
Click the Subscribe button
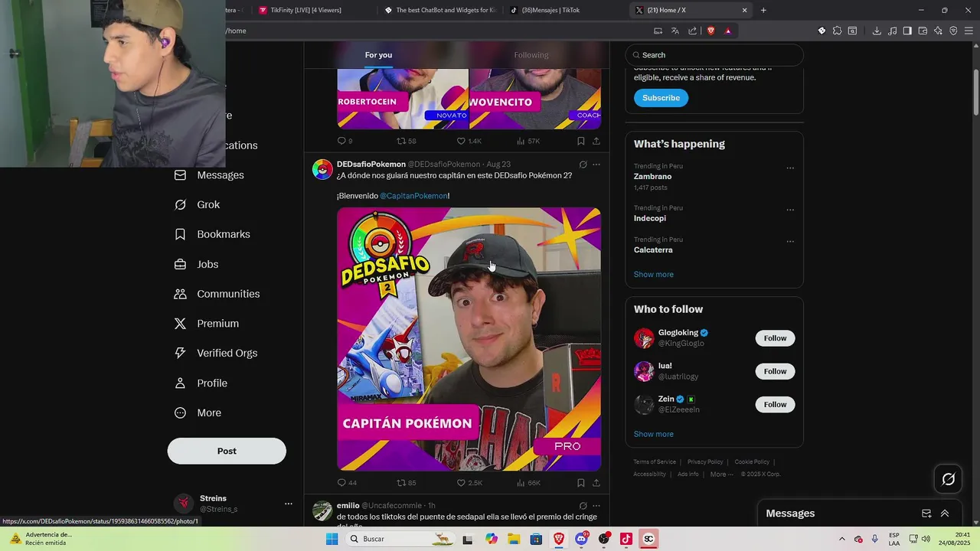coord(661,98)
